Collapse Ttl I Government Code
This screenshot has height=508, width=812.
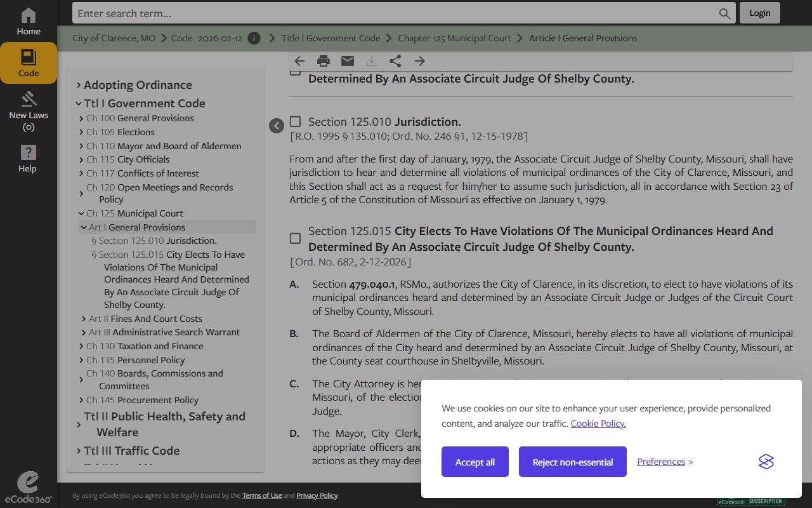point(79,104)
